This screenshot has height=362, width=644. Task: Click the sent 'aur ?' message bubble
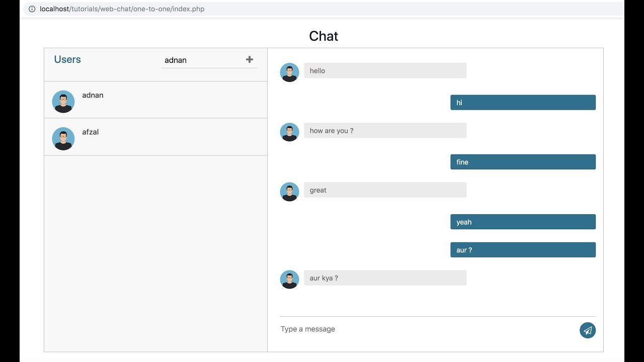coord(523,250)
